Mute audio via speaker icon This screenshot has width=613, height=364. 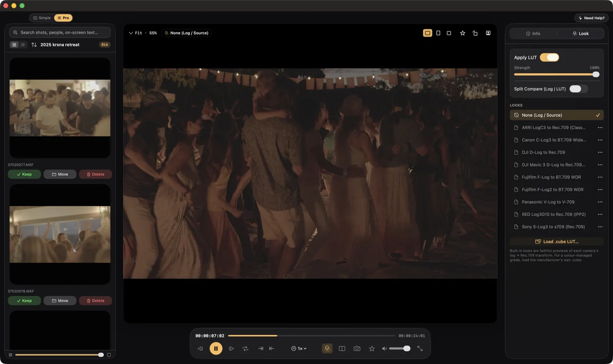384,348
